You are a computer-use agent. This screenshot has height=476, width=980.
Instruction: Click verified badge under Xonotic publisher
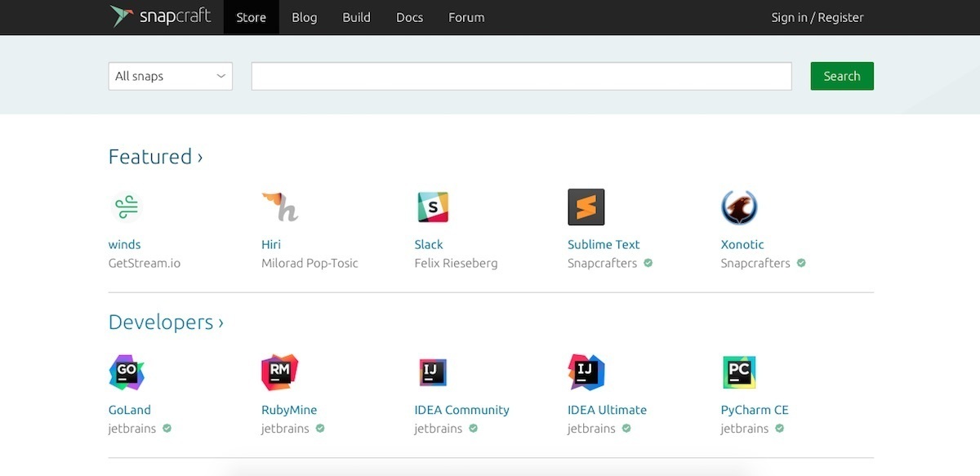coord(801,263)
